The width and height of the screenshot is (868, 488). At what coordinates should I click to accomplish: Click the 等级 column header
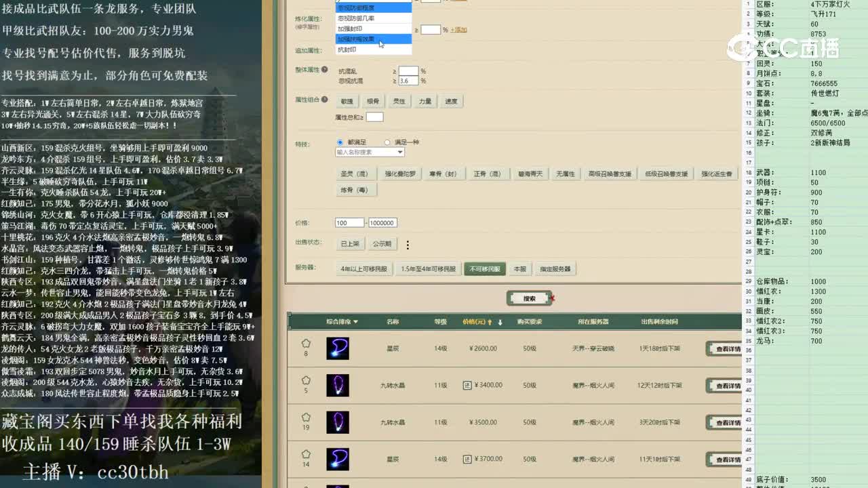point(441,322)
